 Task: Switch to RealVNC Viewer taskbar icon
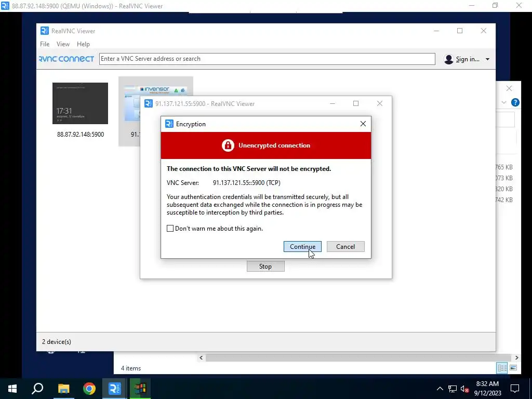[114, 389]
